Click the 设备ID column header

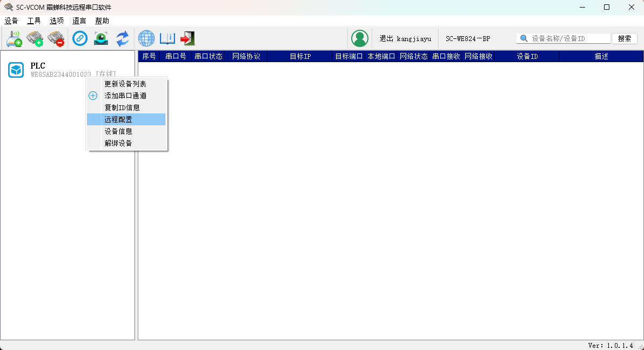coord(527,56)
